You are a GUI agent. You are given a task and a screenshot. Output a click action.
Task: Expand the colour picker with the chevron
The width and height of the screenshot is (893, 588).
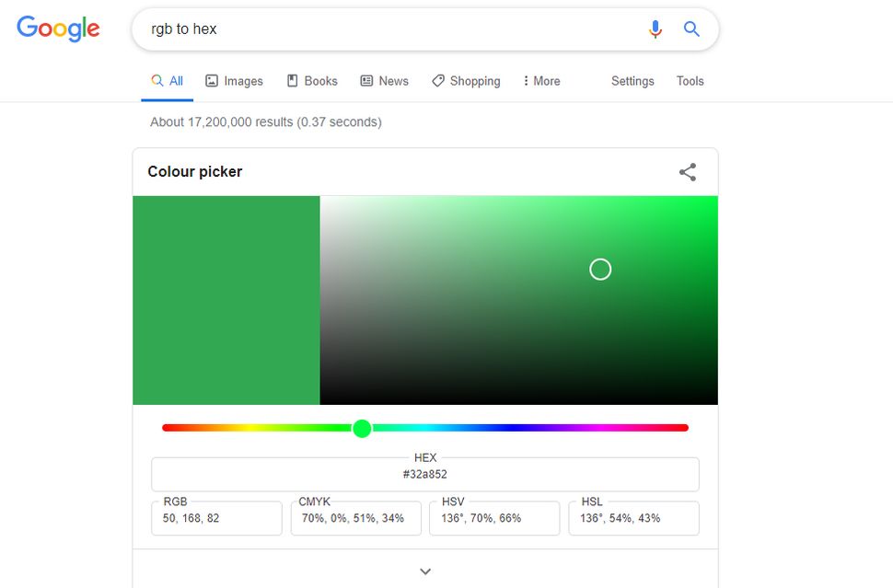click(x=424, y=571)
